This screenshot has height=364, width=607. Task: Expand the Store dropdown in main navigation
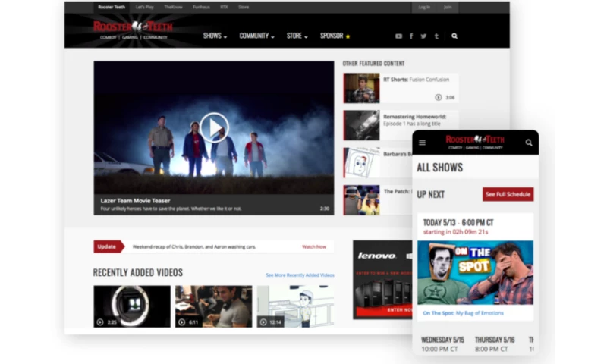coord(296,36)
